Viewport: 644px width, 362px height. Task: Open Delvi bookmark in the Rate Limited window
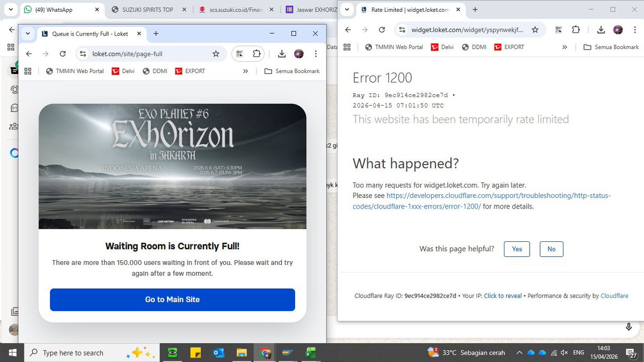coord(442,47)
